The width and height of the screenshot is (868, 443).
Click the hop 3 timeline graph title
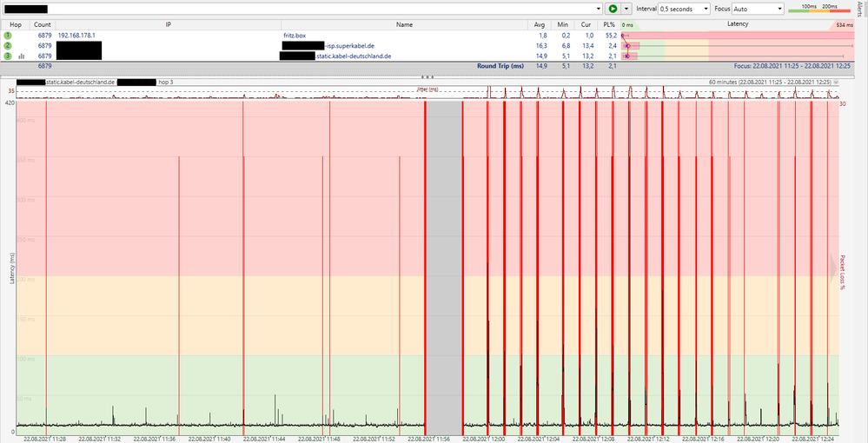coord(95,82)
